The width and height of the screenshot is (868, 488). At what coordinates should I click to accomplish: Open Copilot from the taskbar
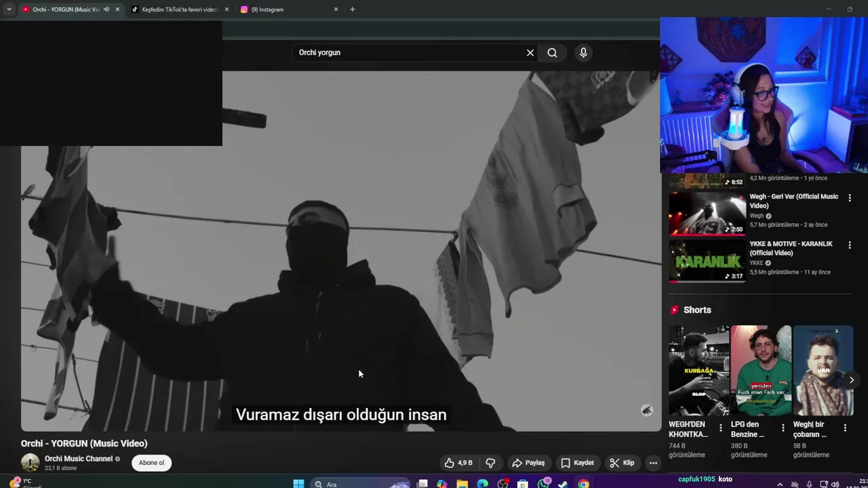click(x=442, y=483)
